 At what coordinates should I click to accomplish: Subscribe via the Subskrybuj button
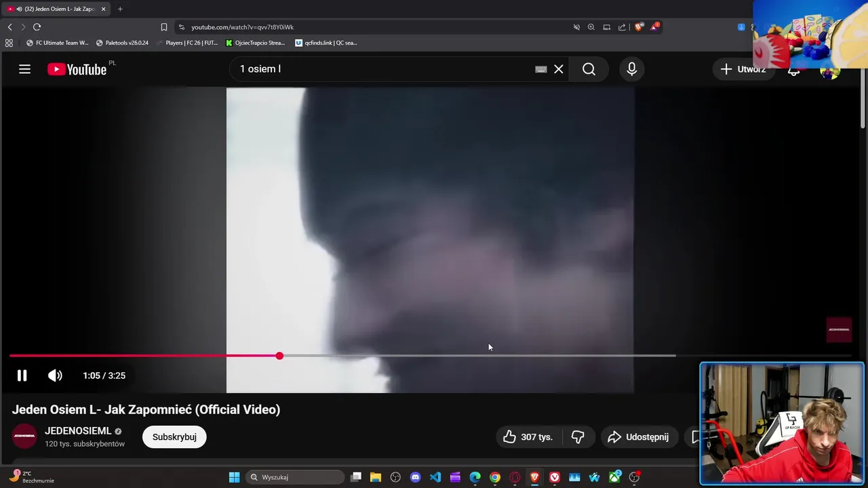tap(174, 437)
